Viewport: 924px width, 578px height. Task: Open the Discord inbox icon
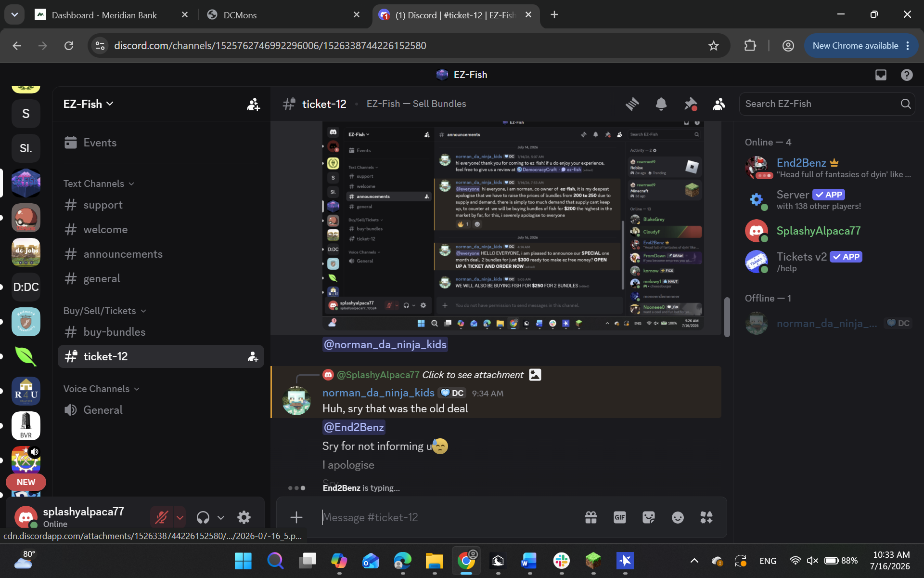pos(881,75)
